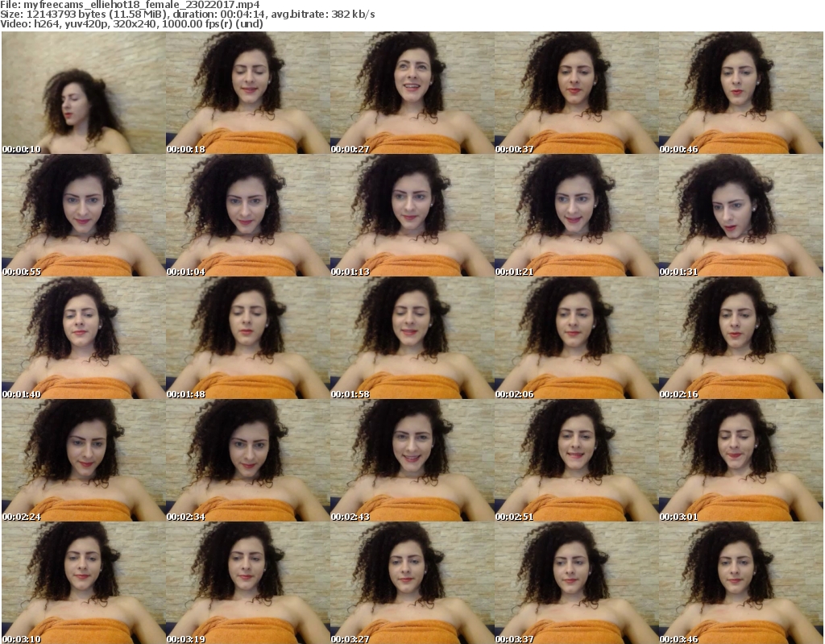This screenshot has width=825, height=644.
Task: Select the thumbnail stamped 00:00:27
Action: (x=412, y=93)
